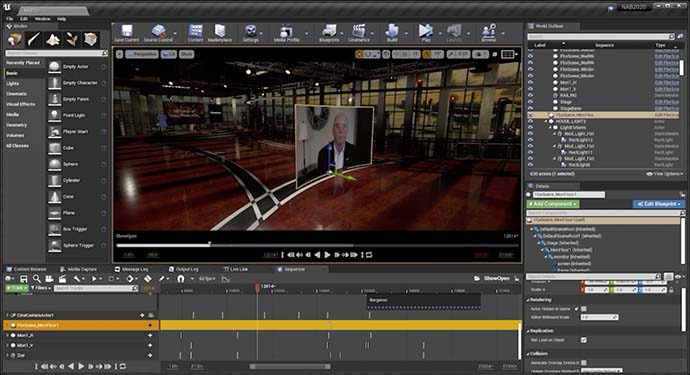Select the Lights category in Modes
Viewport: 690px width, 375px height.
pyautogui.click(x=13, y=83)
